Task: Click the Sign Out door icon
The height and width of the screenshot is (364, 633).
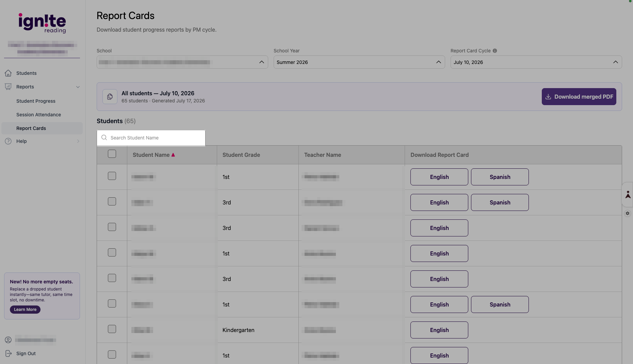Action: (x=8, y=353)
